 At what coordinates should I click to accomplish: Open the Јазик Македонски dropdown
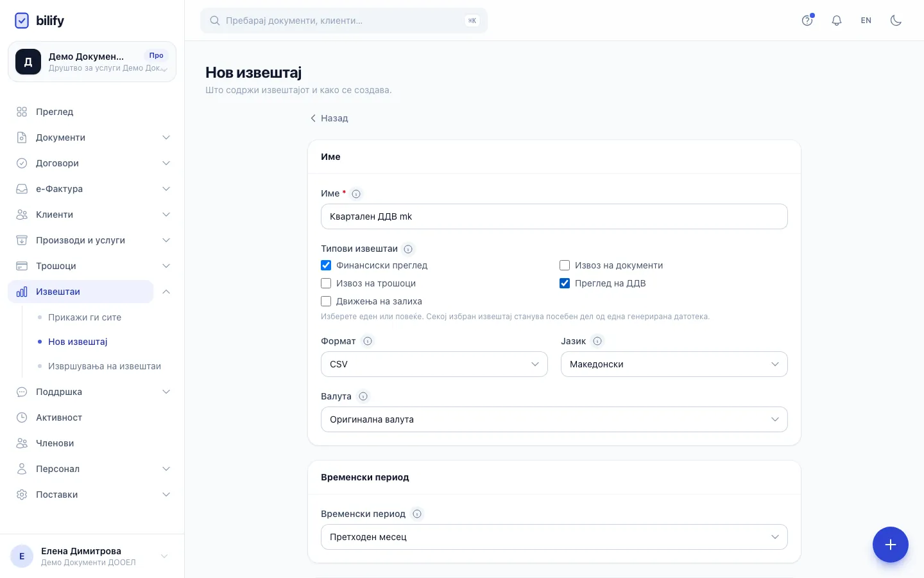(674, 364)
